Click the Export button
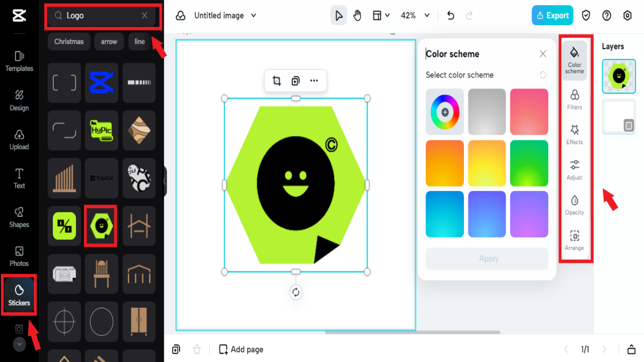Image resolution: width=644 pixels, height=362 pixels. pos(552,15)
